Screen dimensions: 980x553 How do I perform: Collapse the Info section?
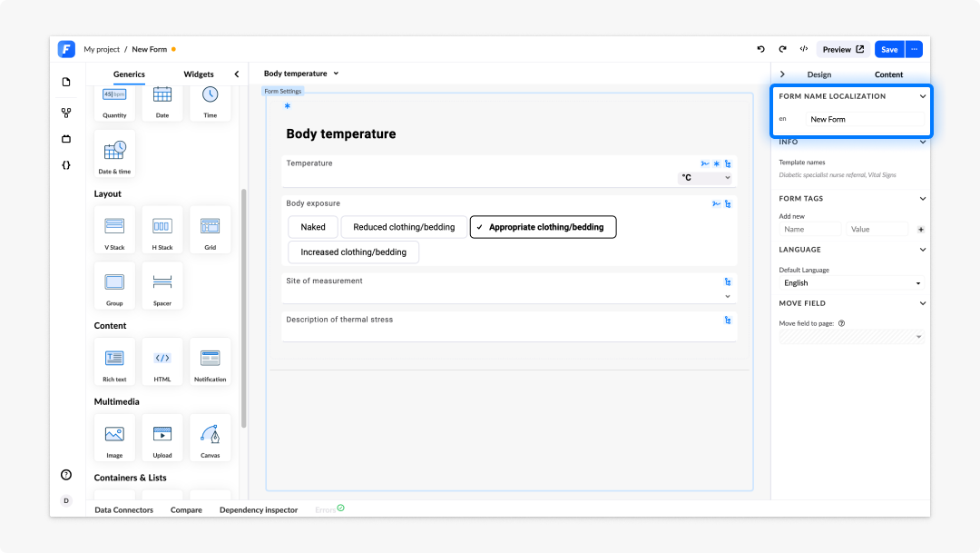tap(923, 142)
